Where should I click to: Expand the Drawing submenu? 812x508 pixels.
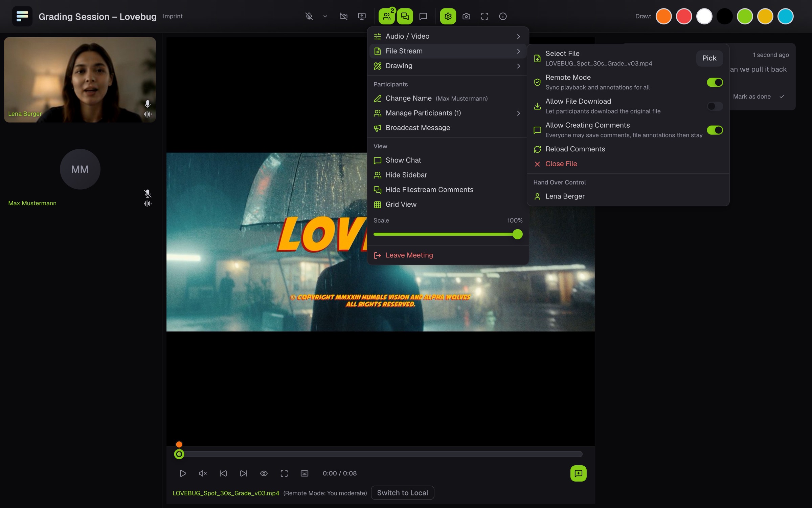point(448,66)
